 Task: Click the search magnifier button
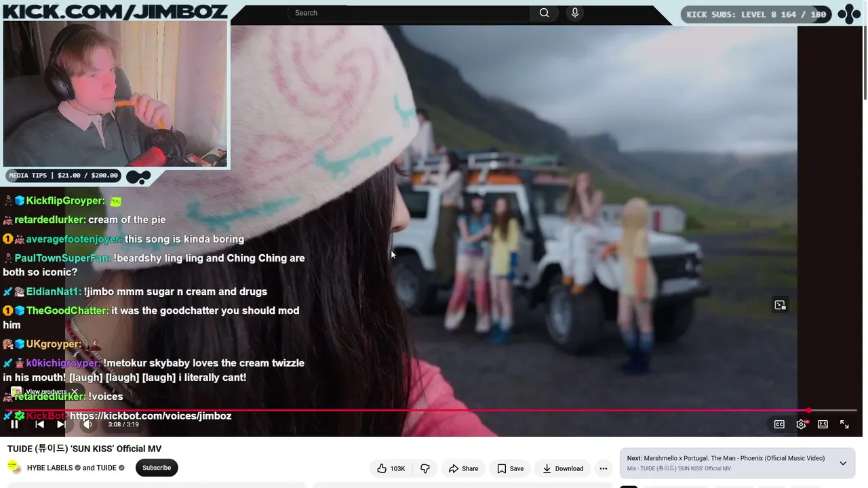pyautogui.click(x=544, y=13)
